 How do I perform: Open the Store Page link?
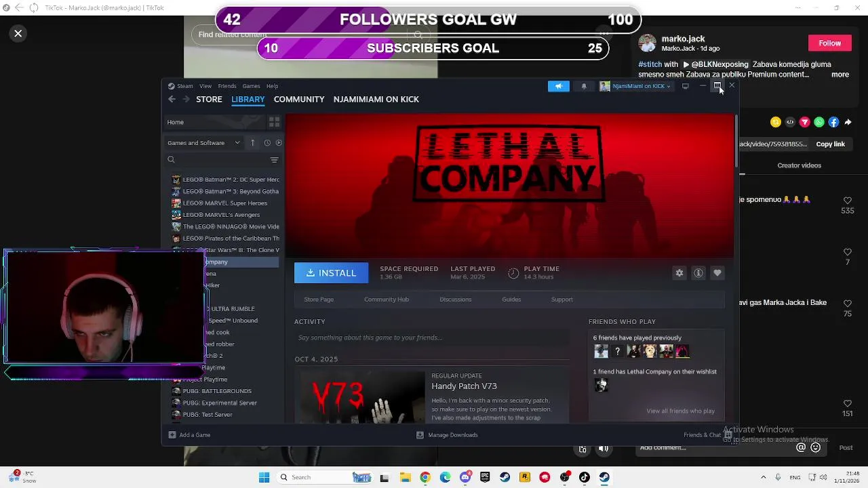tap(319, 300)
